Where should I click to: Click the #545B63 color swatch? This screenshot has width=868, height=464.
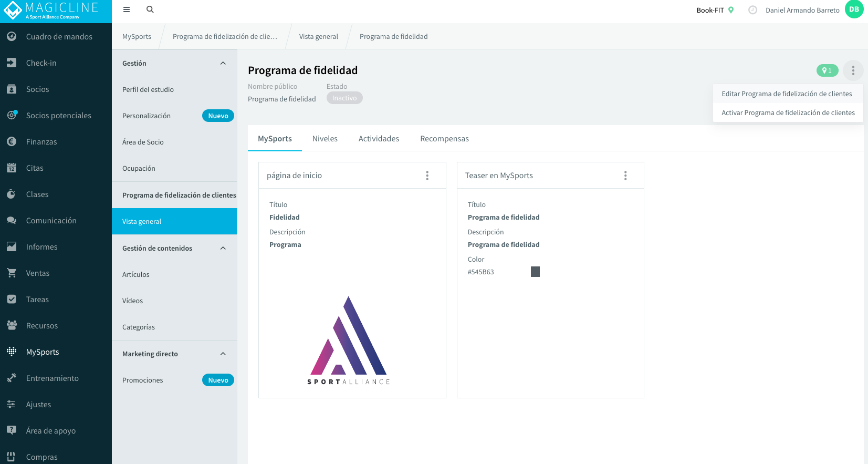click(535, 272)
